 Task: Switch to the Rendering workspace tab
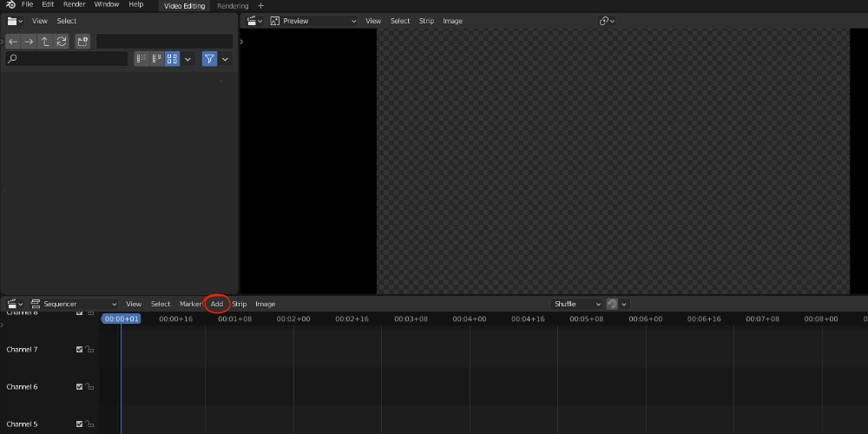[x=233, y=6]
